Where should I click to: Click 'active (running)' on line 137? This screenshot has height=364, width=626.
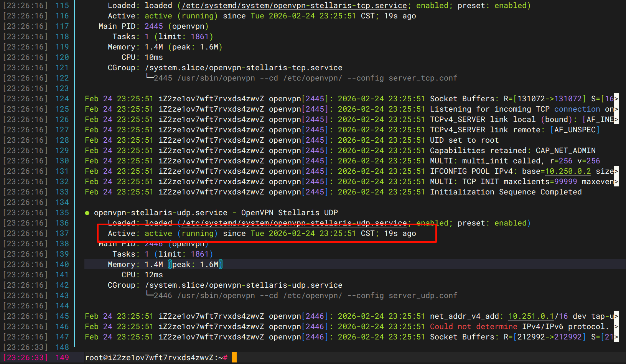click(x=181, y=234)
